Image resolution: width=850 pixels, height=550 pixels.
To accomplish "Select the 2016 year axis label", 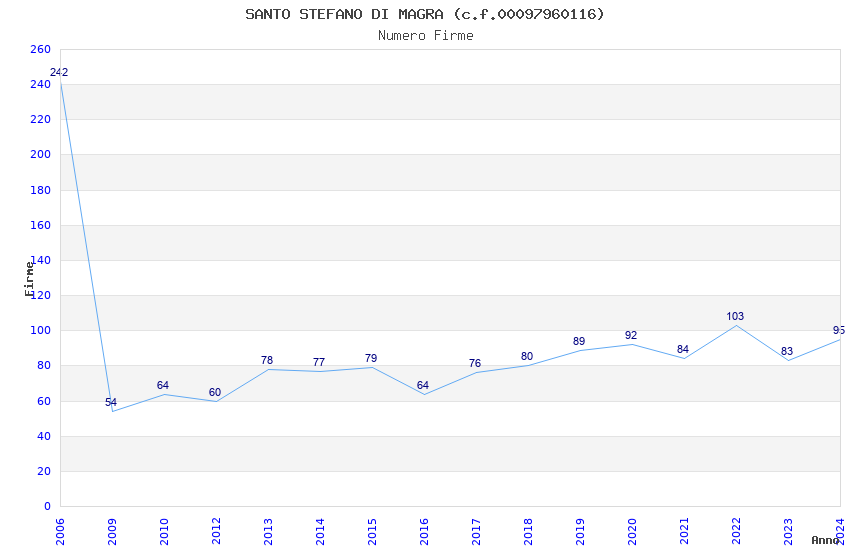I will [424, 531].
